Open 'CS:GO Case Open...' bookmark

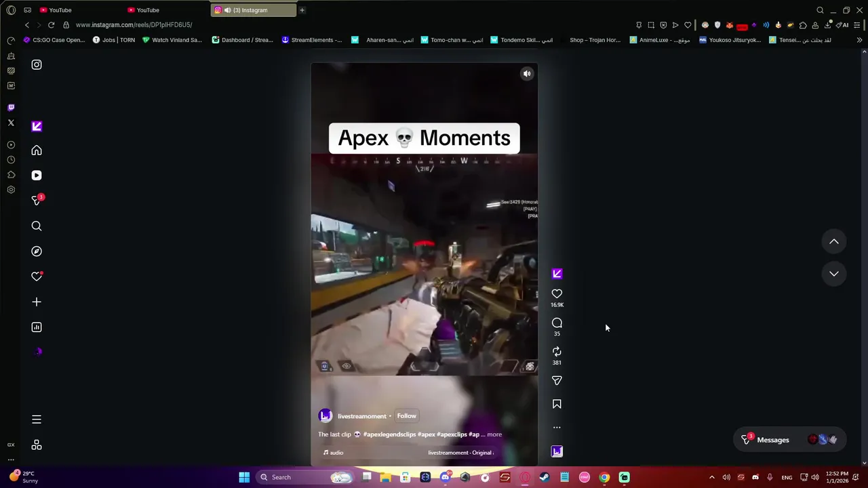point(54,40)
